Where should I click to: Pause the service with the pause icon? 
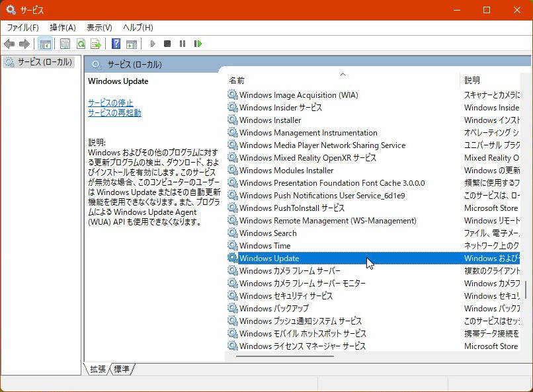(183, 44)
